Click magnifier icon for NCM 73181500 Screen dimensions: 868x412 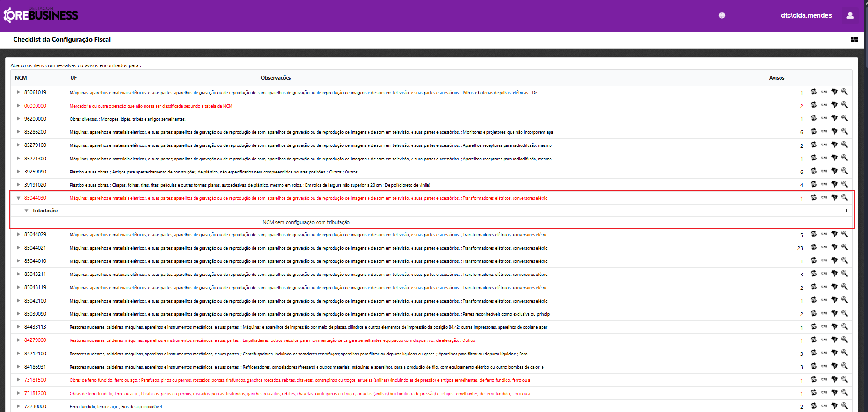click(x=845, y=379)
